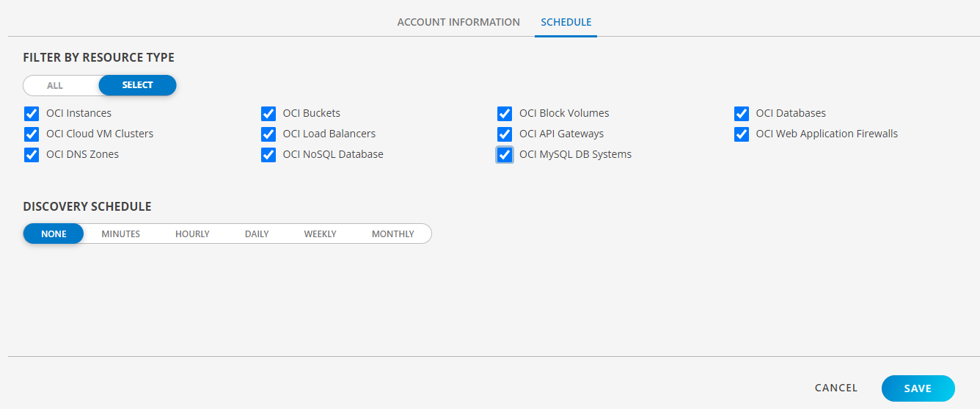Switch resource filter to ALL

(55, 86)
